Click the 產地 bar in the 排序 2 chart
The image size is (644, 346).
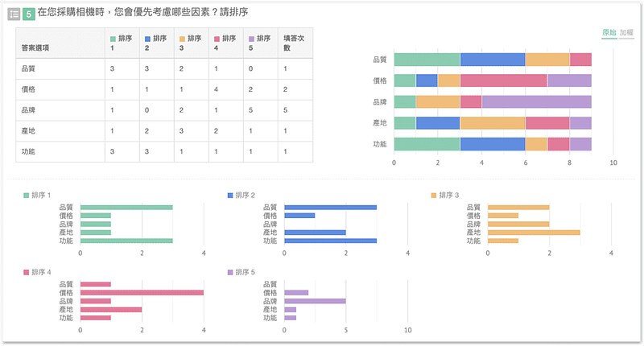pyautogui.click(x=315, y=233)
